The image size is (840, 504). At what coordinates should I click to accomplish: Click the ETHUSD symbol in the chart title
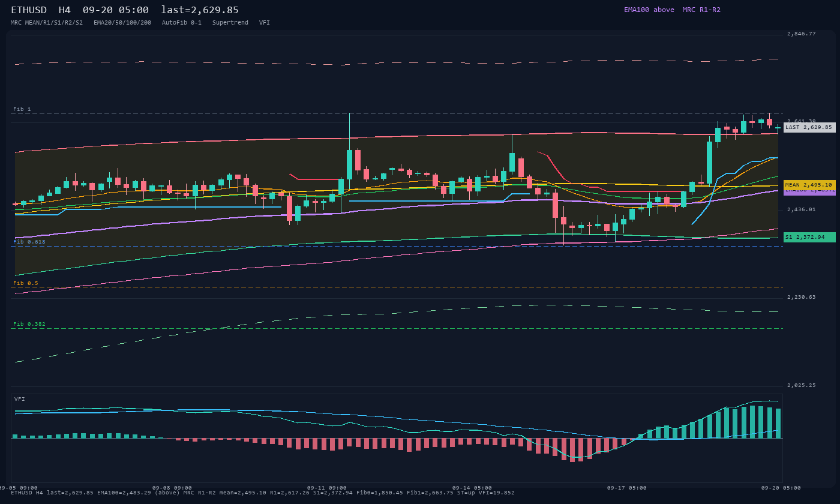pyautogui.click(x=29, y=10)
